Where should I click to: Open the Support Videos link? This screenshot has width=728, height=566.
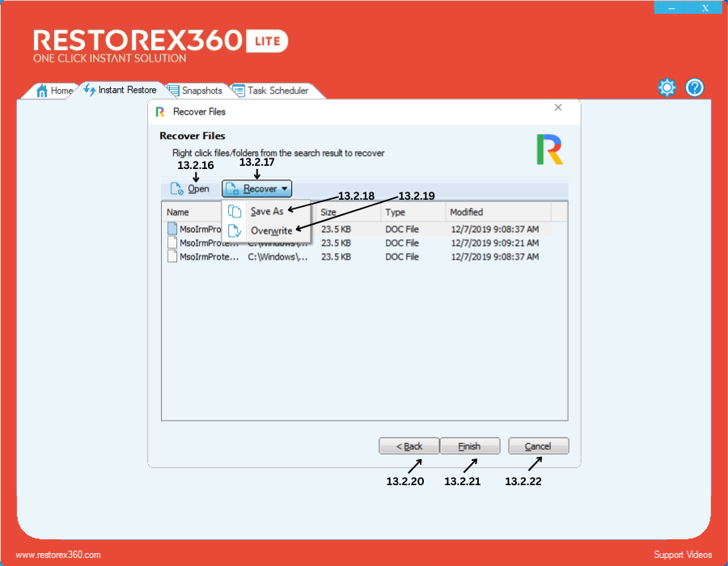pyautogui.click(x=683, y=555)
